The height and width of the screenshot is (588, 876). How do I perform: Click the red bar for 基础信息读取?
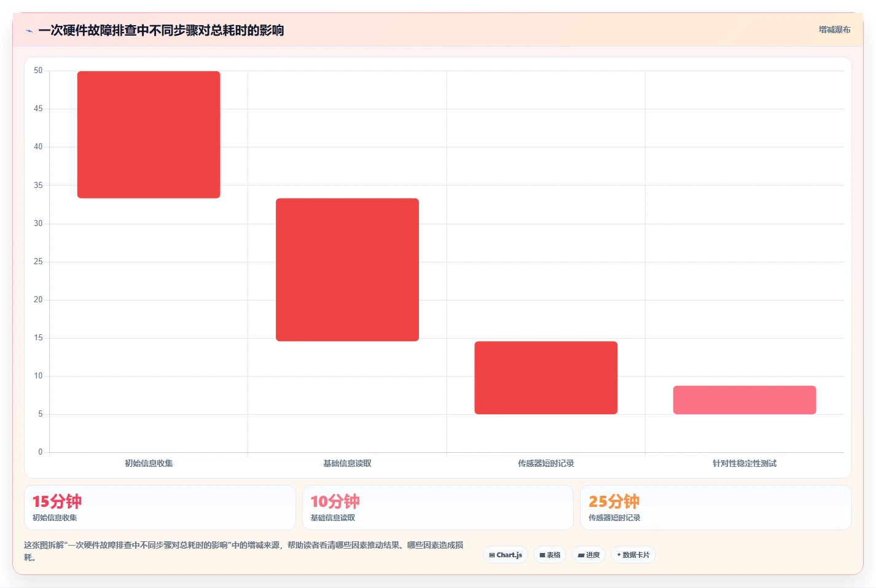click(347, 270)
